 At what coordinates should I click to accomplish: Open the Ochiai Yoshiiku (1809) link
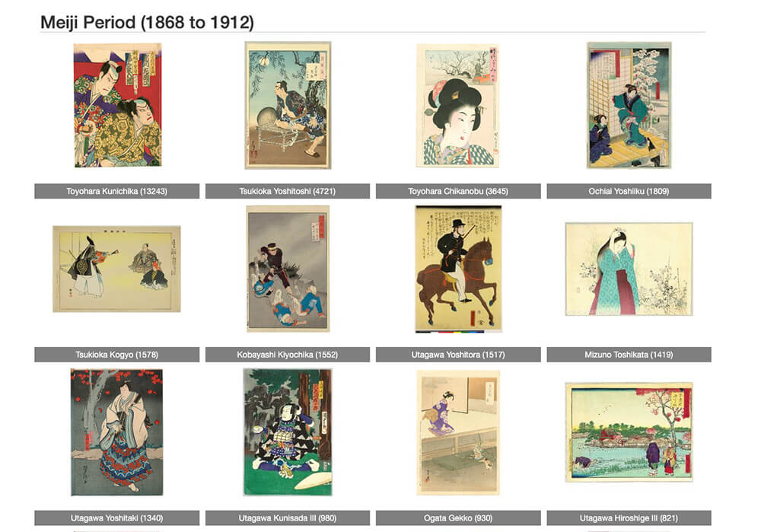click(629, 191)
